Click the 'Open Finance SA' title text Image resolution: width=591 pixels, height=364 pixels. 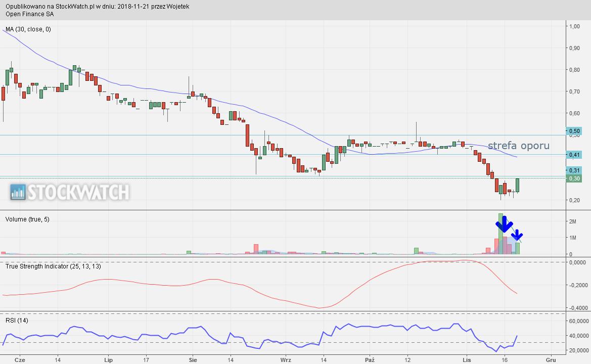[29, 14]
